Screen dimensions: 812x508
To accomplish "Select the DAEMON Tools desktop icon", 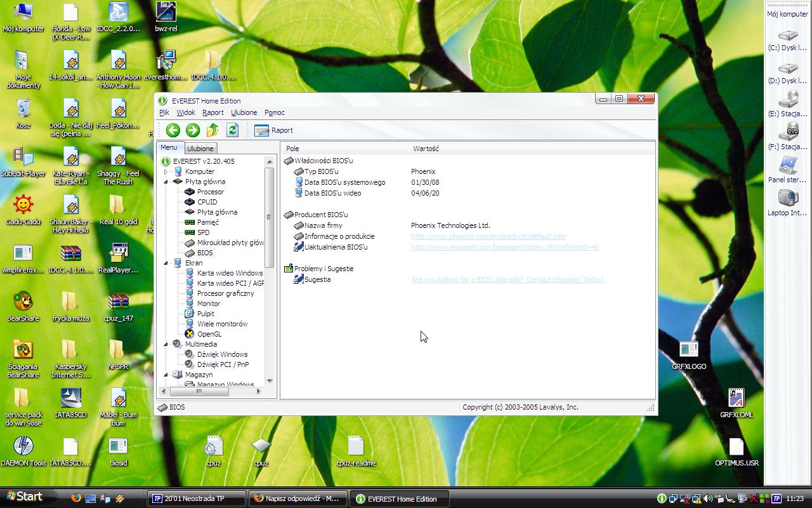I will click(23, 451).
